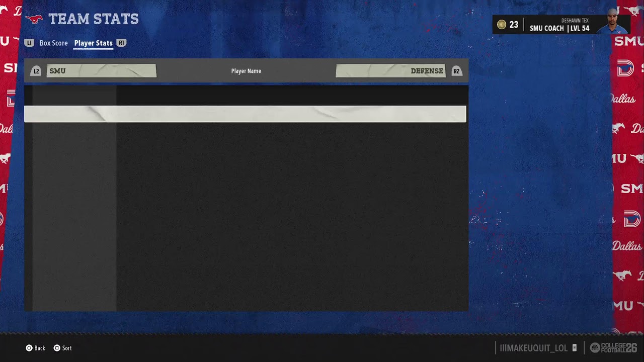Click the R1 bumper icon
The width and height of the screenshot is (644, 362).
(x=121, y=43)
